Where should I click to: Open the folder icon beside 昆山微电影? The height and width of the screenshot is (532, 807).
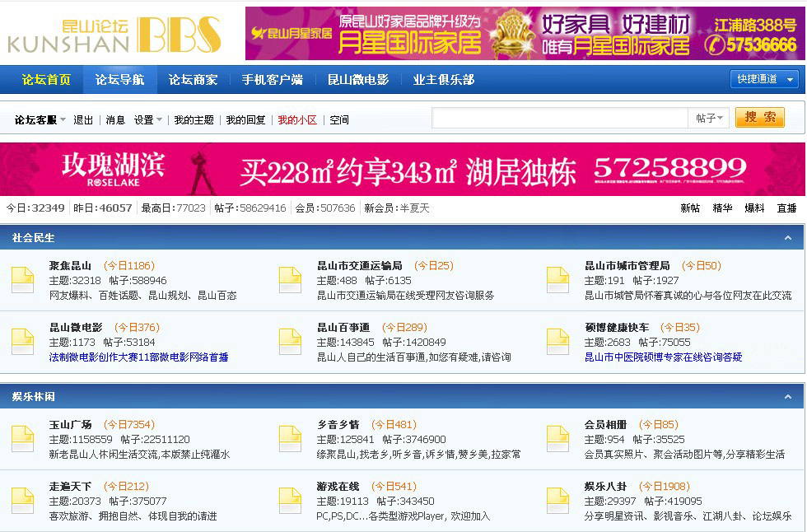click(x=23, y=342)
